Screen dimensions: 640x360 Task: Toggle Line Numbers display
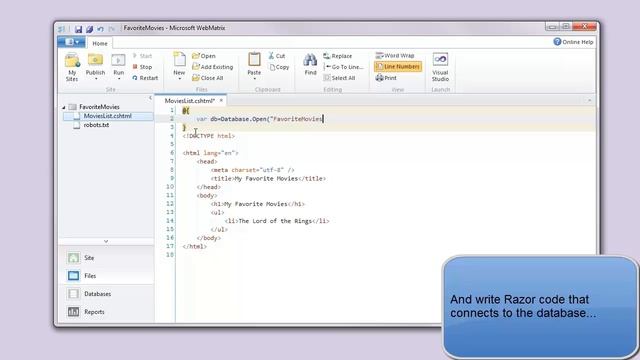point(398,67)
